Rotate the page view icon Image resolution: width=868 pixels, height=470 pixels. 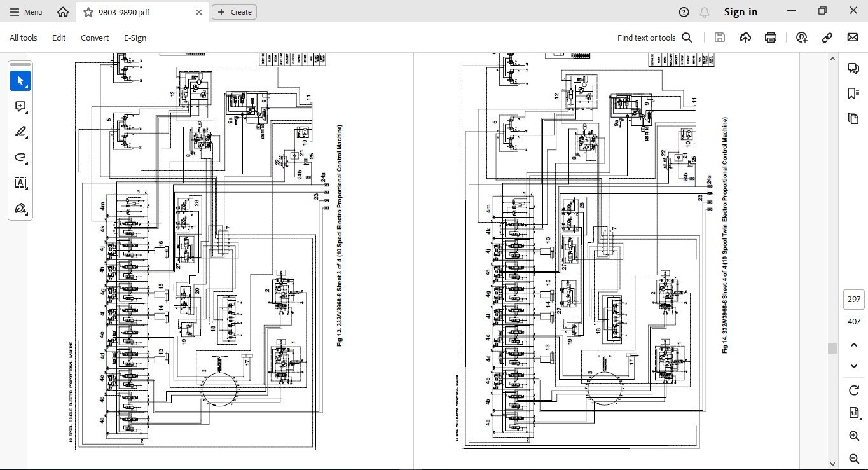click(854, 391)
